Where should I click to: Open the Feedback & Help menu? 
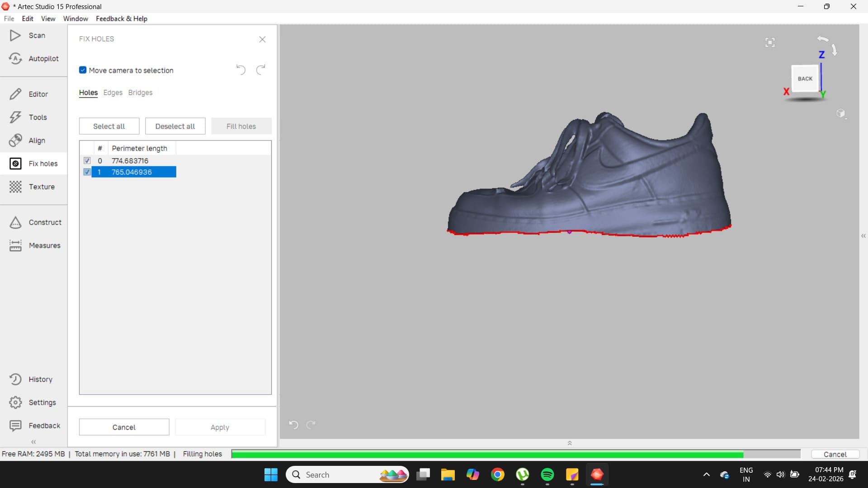pos(121,19)
